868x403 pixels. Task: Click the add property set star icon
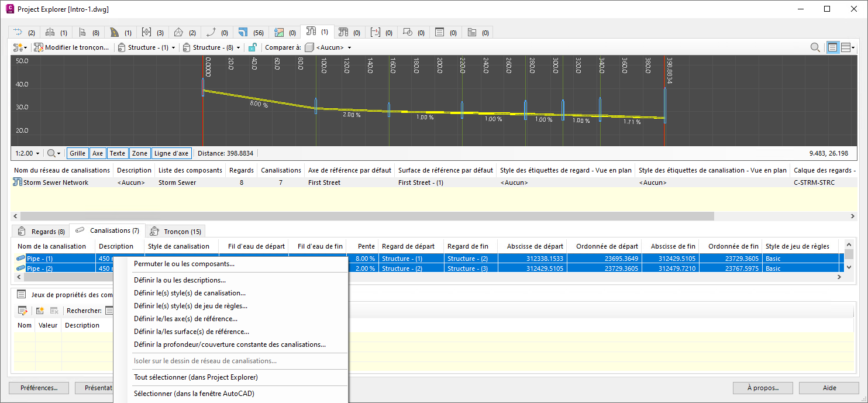click(40, 311)
